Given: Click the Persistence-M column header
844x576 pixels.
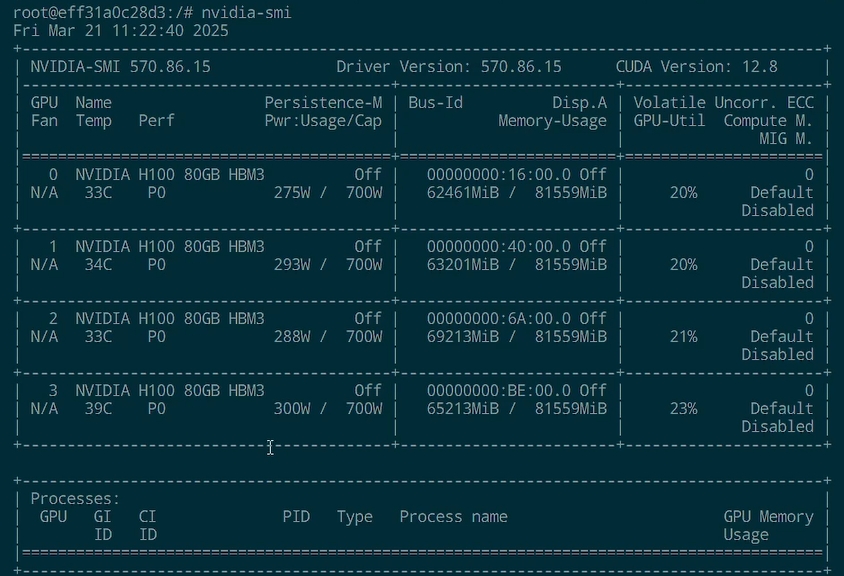Looking at the screenshot, I should point(323,103).
